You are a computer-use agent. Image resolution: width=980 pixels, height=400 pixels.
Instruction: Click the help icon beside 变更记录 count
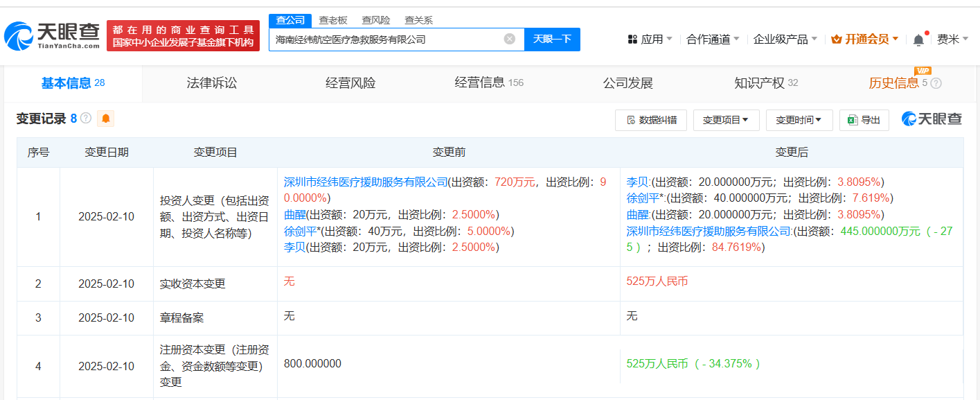(86, 119)
